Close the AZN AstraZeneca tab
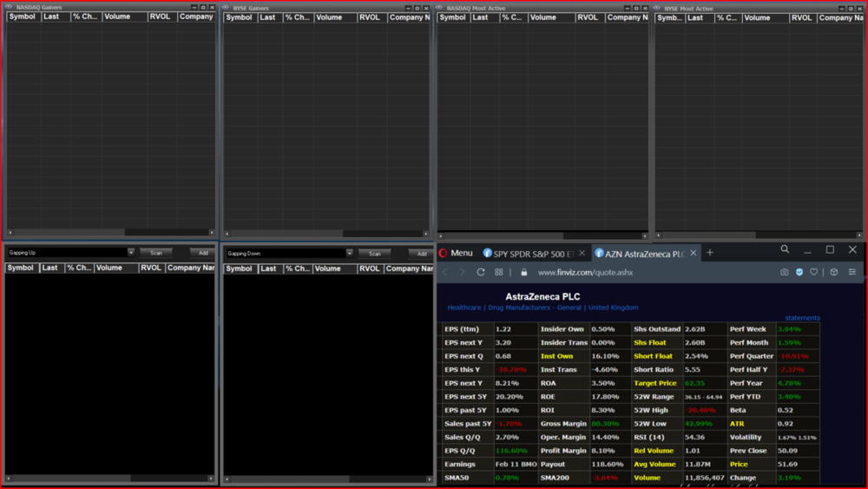This screenshot has width=868, height=489. [x=693, y=253]
